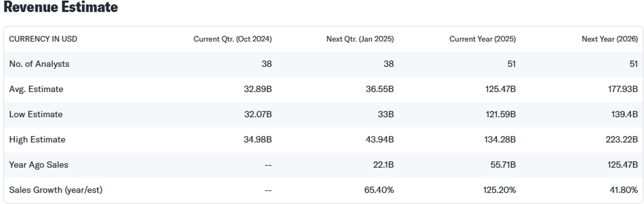This screenshot has height=204, width=644.
Task: Click the 43.94B high estimate value
Action: click(x=379, y=139)
